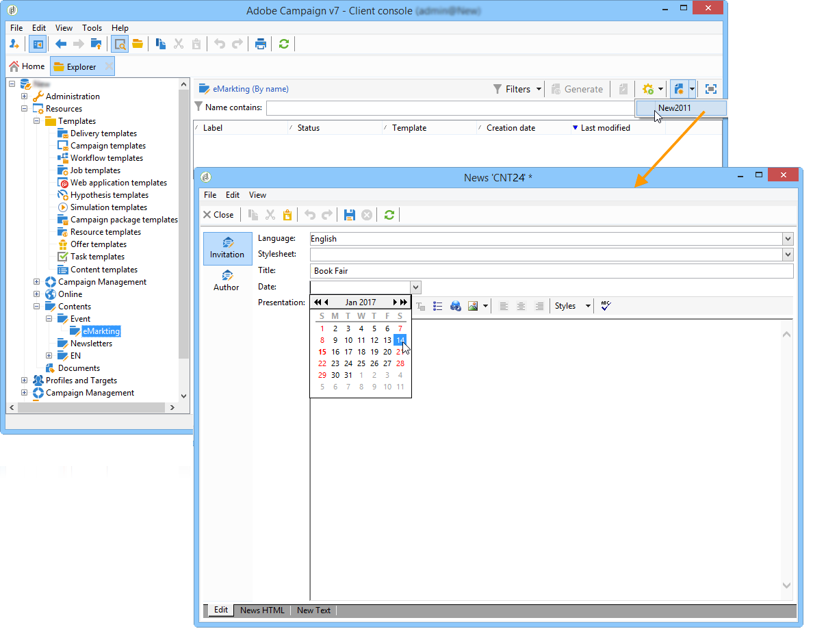Expand the Administration tree node
This screenshot has width=826, height=644.
(25, 96)
